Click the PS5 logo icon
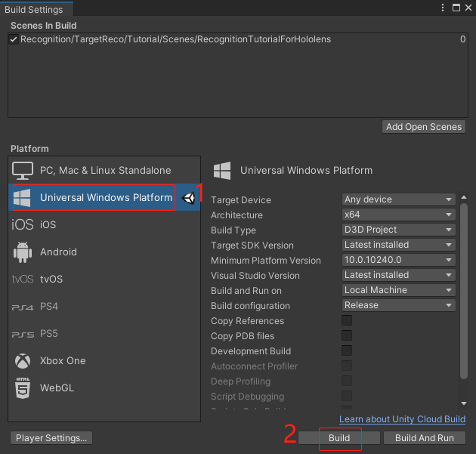Screen dimensions: 476x454 coord(23,335)
